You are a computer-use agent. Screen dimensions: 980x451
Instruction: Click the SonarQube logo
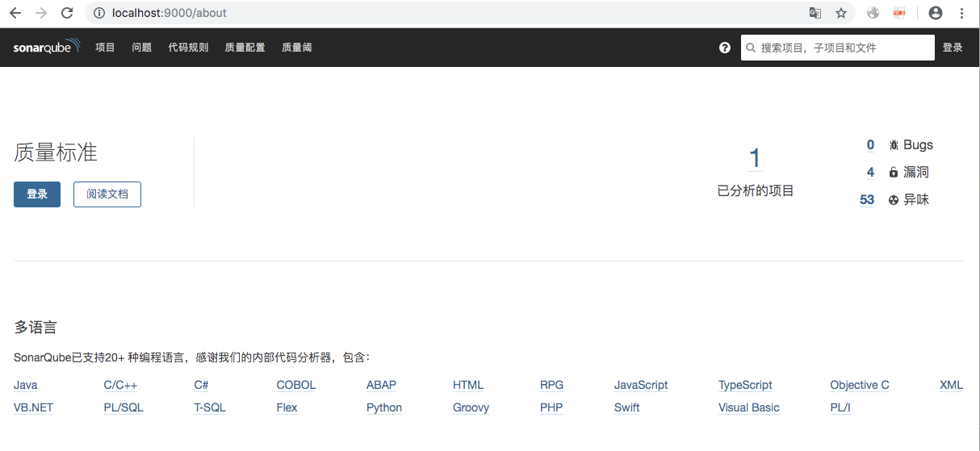pos(47,47)
